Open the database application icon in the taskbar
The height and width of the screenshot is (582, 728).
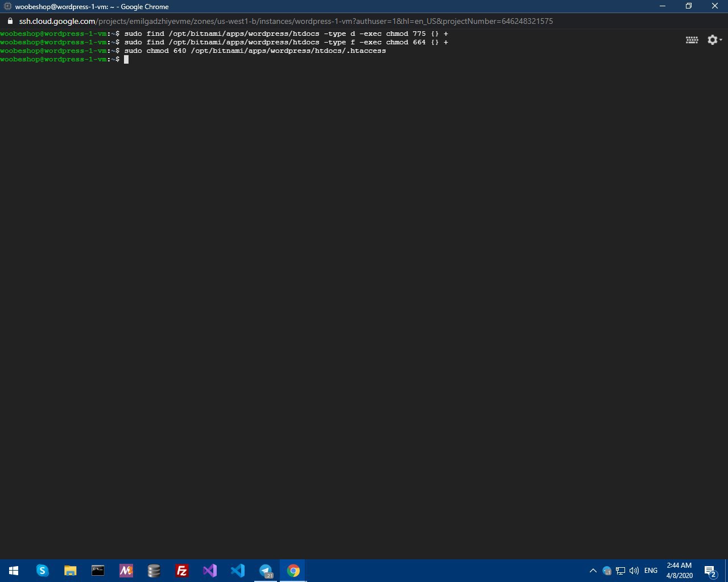coord(154,571)
